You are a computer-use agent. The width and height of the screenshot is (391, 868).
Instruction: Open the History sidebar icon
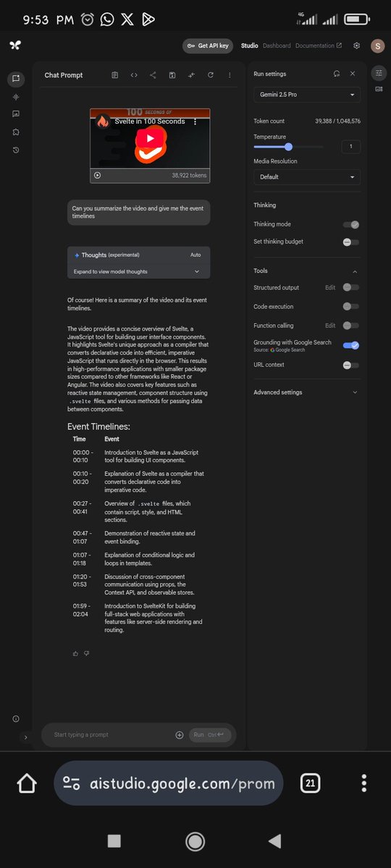(x=15, y=150)
